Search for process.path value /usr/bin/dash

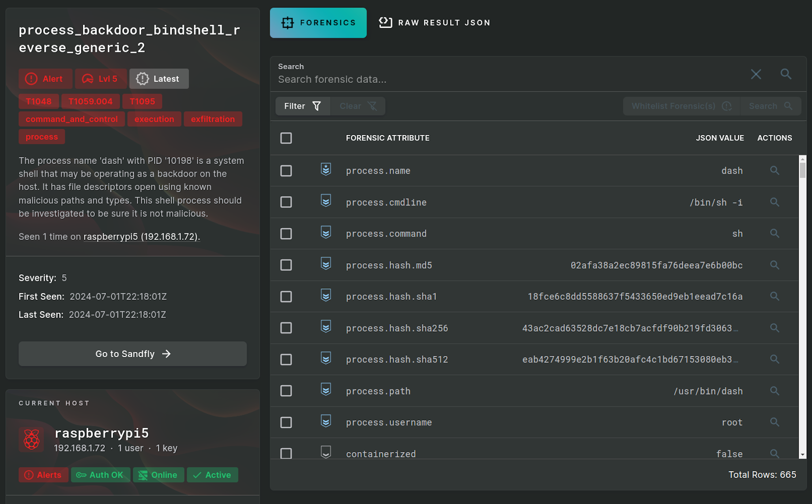(774, 391)
